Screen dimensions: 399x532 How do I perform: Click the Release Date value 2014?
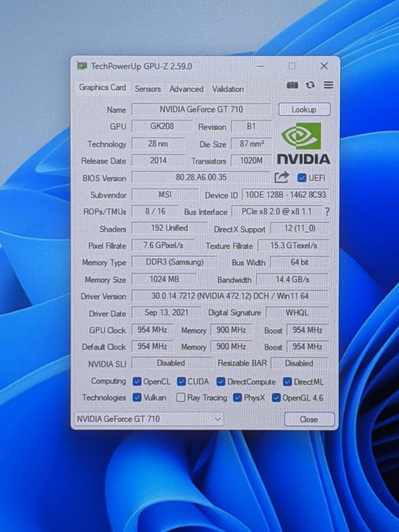point(158,160)
